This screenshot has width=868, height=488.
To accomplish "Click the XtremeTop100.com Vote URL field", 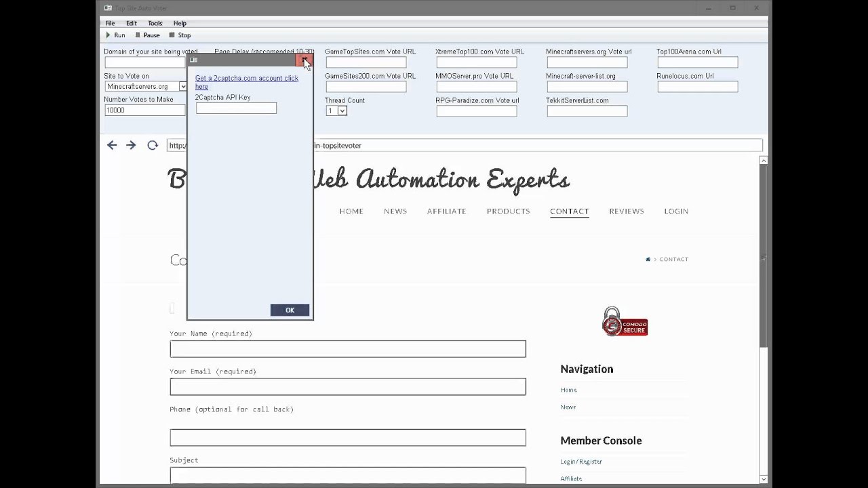I will 477,62.
